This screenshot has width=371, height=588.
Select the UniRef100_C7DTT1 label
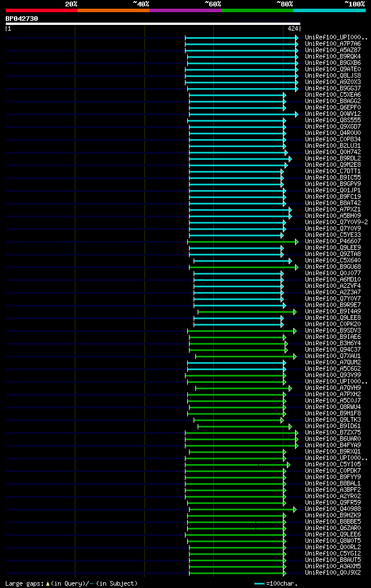pos(333,171)
